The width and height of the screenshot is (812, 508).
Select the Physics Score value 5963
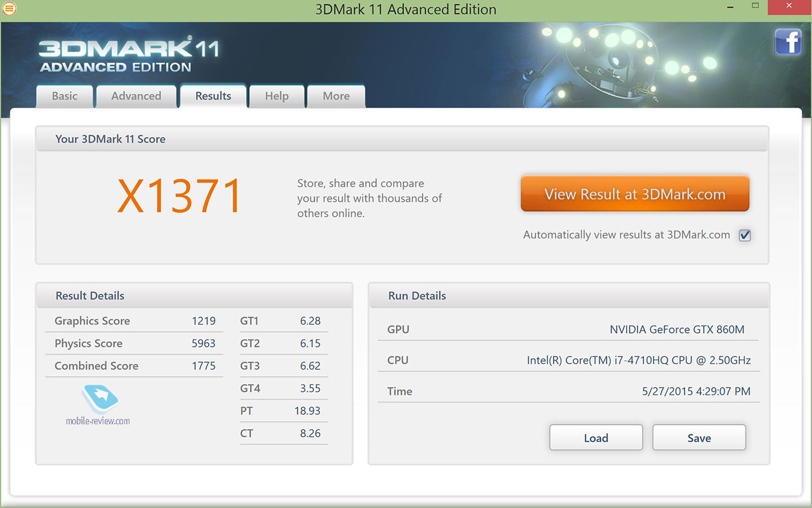pos(204,343)
